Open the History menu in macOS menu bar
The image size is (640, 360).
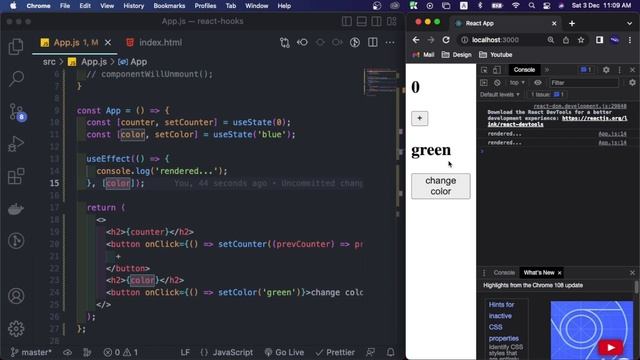click(133, 6)
